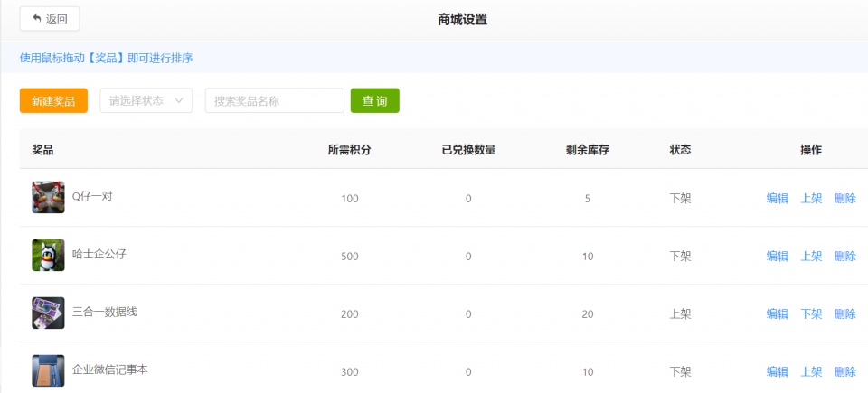Click the 已兑换数量 column header
This screenshot has width=868, height=393.
pos(468,150)
